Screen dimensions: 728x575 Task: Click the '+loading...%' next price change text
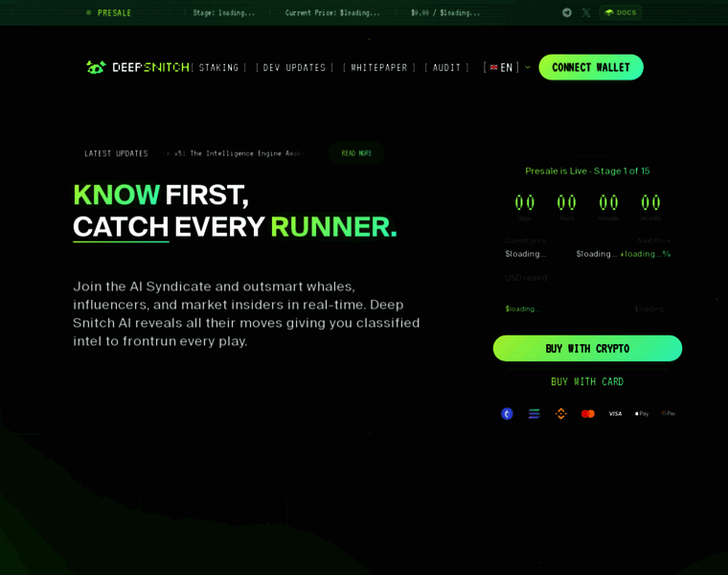(x=646, y=254)
